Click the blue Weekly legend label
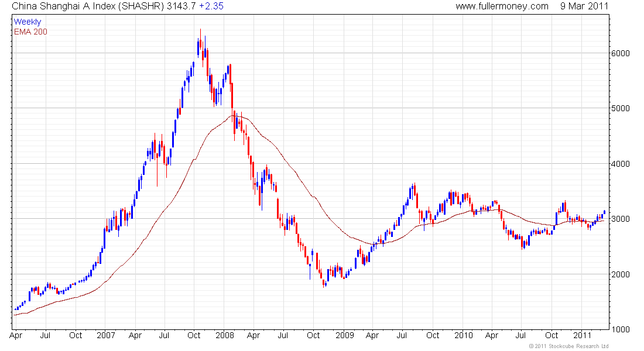Screen dimensions: 644x351 pyautogui.click(x=28, y=22)
